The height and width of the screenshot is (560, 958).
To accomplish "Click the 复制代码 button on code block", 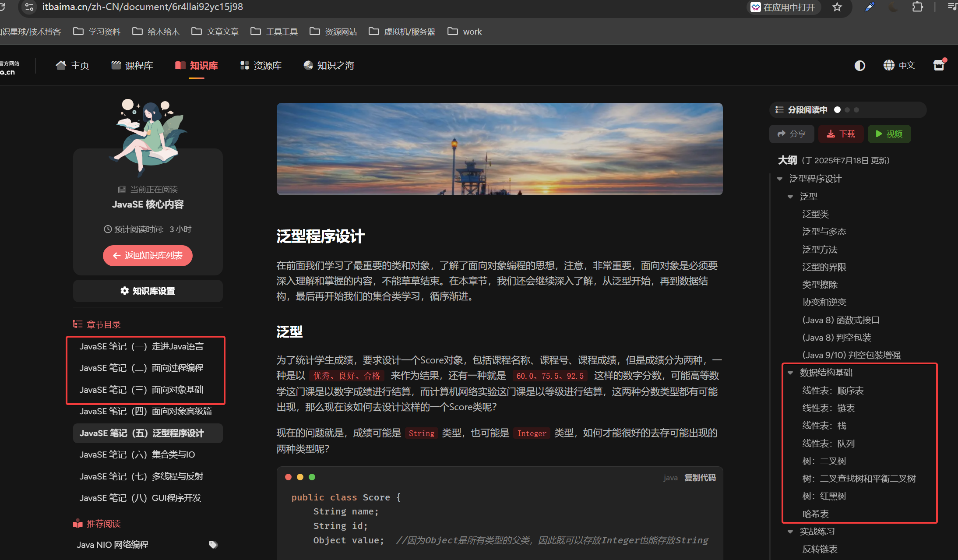I will pyautogui.click(x=700, y=478).
